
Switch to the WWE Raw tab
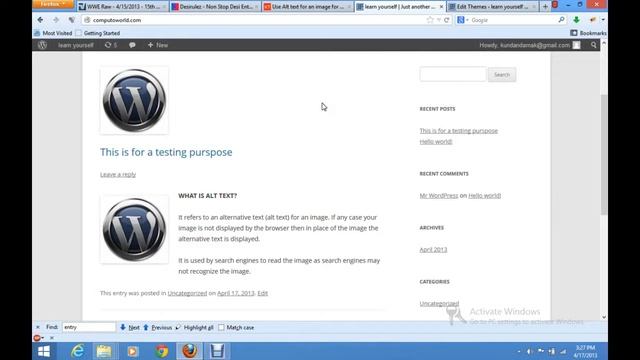123,7
